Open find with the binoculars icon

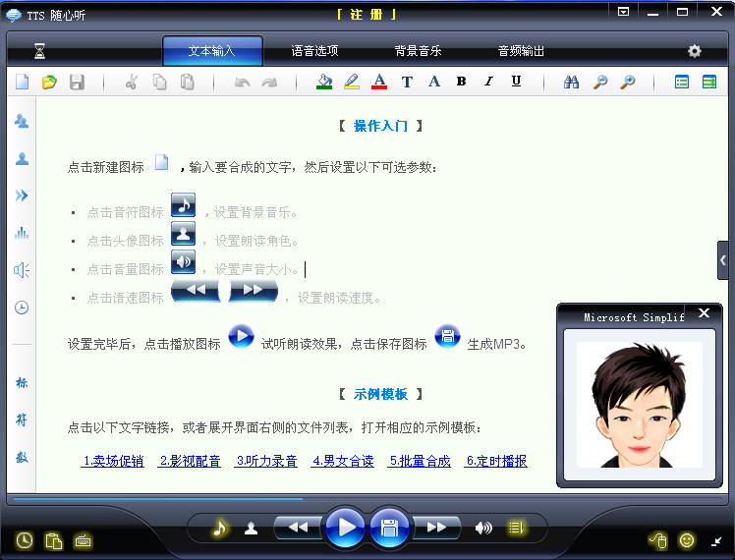click(571, 82)
